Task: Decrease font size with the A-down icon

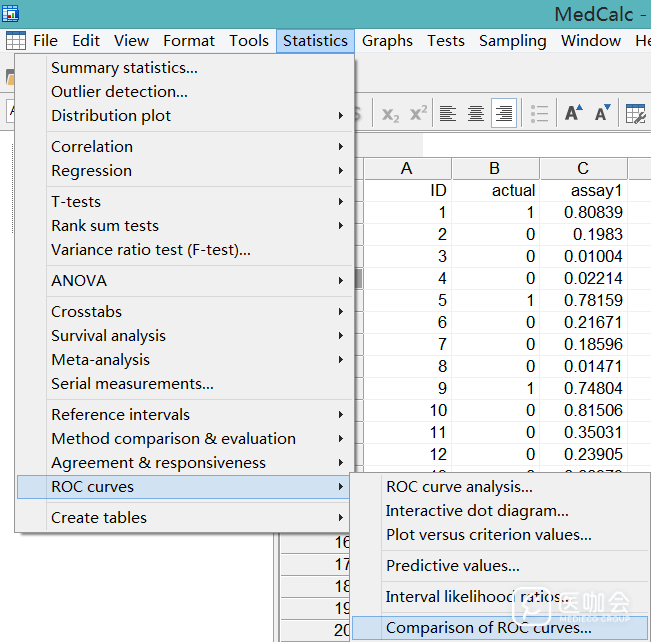Action: pos(602,114)
